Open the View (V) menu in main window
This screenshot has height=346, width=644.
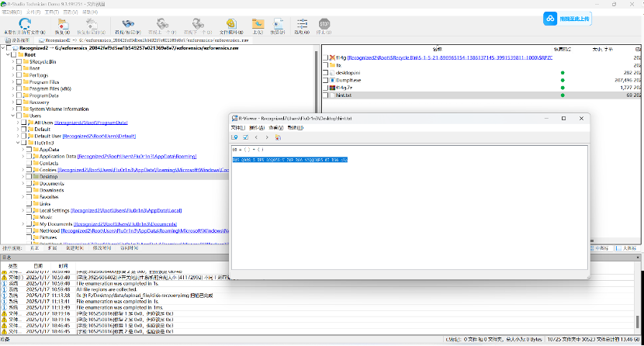(71, 12)
